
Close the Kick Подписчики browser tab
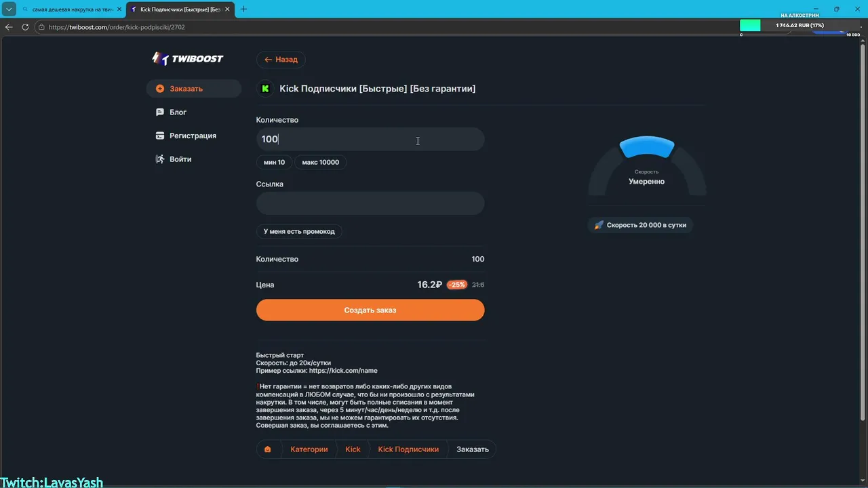click(227, 9)
